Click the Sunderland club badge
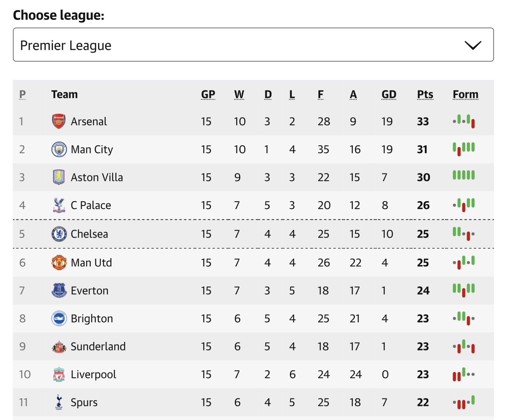The height and width of the screenshot is (420, 508). (x=59, y=346)
